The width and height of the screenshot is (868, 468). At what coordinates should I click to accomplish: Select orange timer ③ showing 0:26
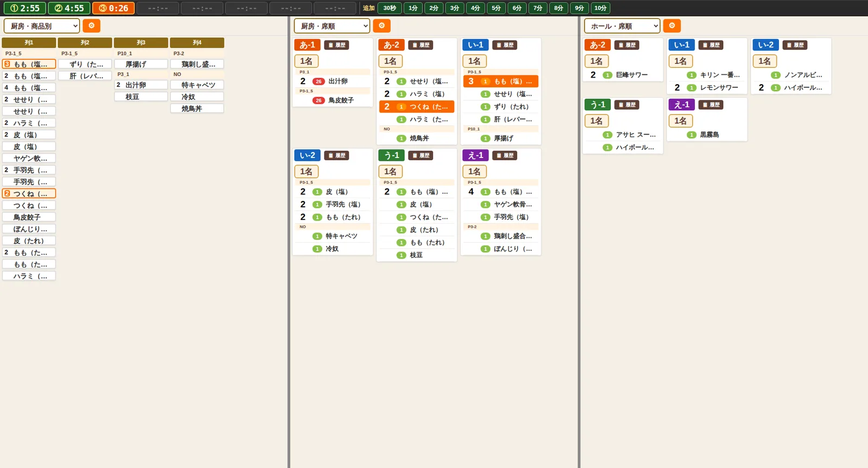[x=113, y=8]
